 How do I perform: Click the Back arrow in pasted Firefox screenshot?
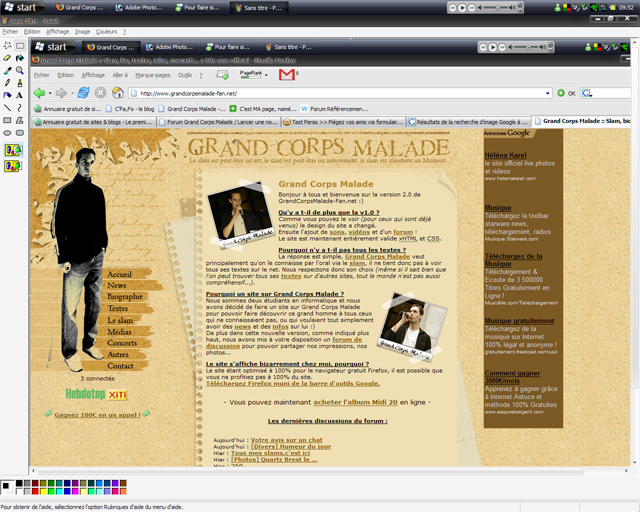pos(40,93)
